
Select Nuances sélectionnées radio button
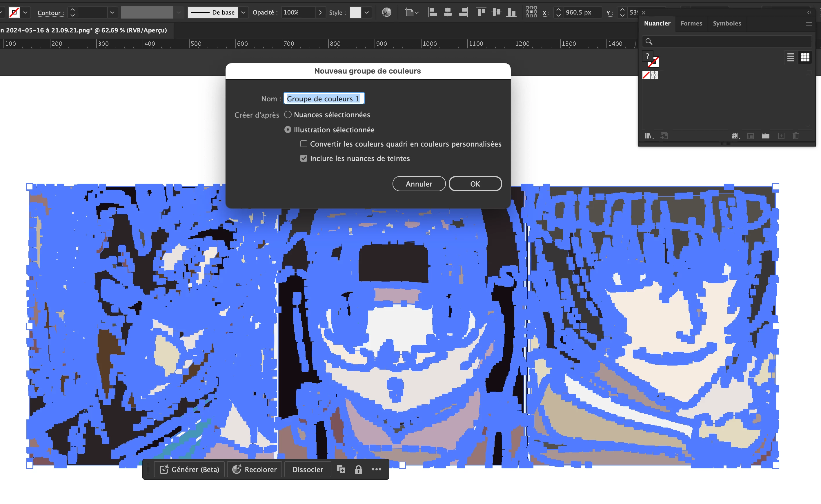pyautogui.click(x=288, y=115)
